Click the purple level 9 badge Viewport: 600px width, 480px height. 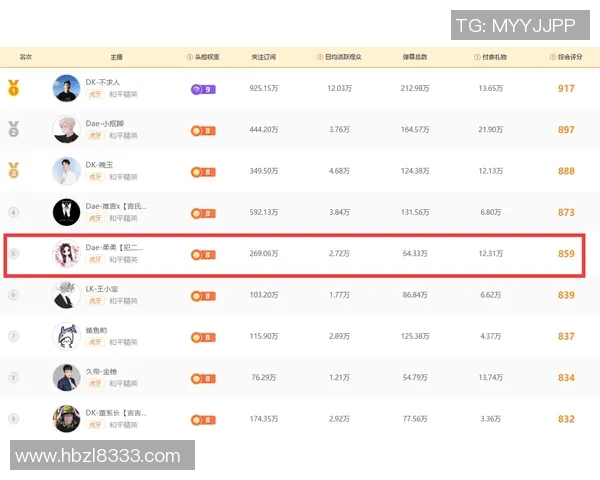[x=202, y=89]
